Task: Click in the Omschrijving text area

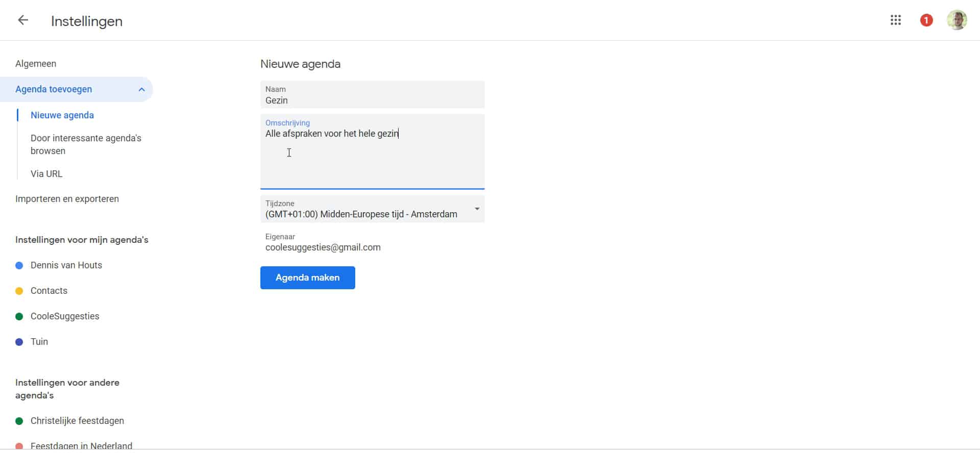Action: point(372,152)
